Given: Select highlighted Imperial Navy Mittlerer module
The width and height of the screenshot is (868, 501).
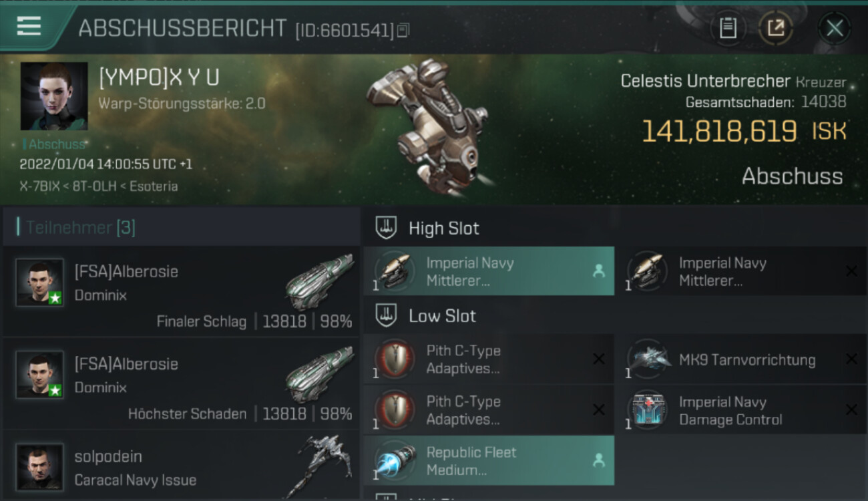Looking at the screenshot, I should [x=489, y=271].
